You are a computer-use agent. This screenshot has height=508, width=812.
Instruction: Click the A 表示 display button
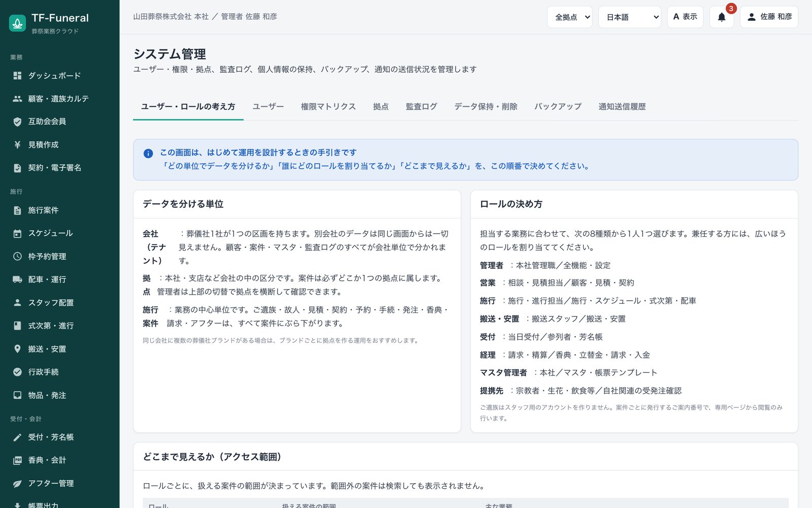pos(685,17)
